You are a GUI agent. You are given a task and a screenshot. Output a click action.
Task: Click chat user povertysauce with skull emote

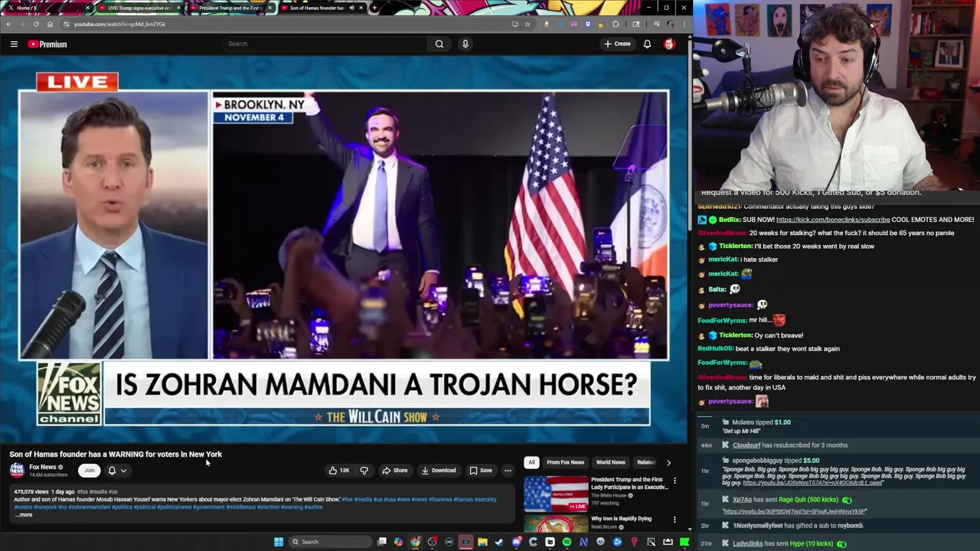730,305
